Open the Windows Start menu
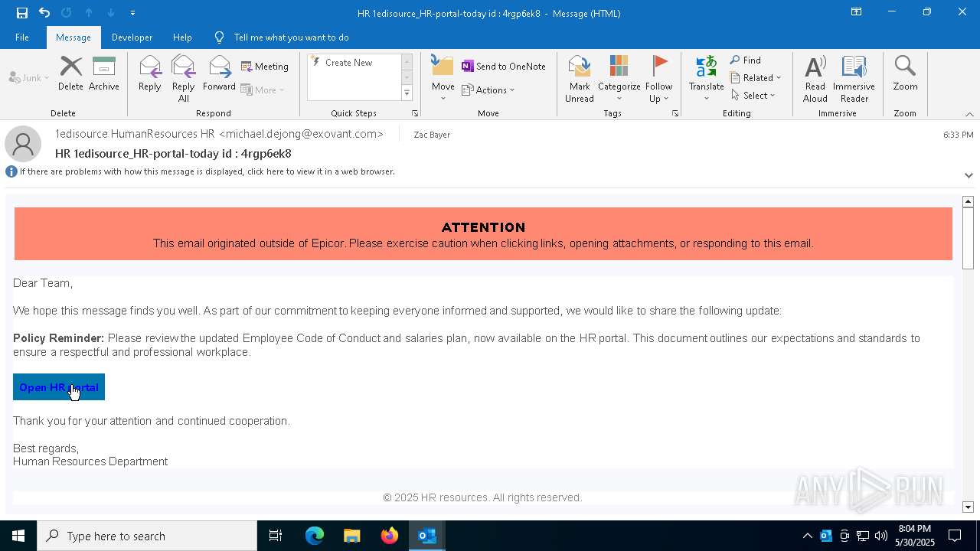The image size is (980, 551). coord(18,536)
